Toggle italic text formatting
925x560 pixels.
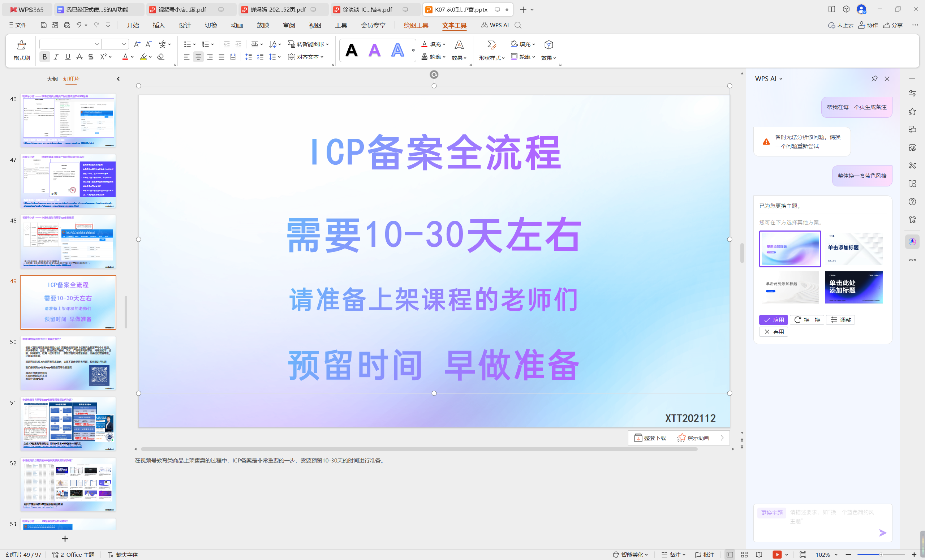(x=56, y=57)
